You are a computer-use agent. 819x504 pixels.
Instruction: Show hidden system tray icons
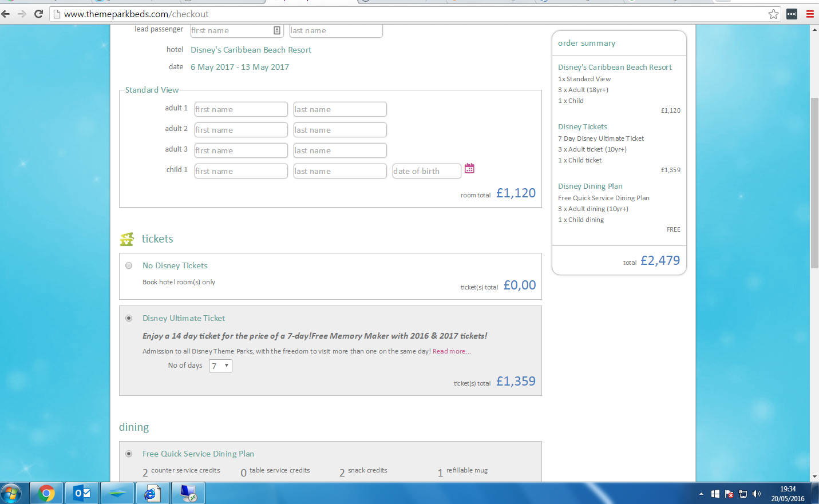701,494
